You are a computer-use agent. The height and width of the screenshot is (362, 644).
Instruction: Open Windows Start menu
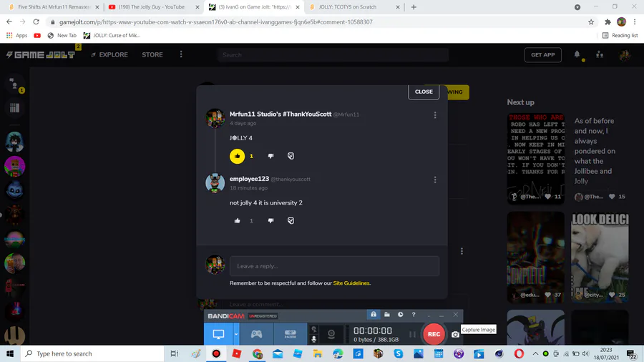pyautogui.click(x=10, y=353)
